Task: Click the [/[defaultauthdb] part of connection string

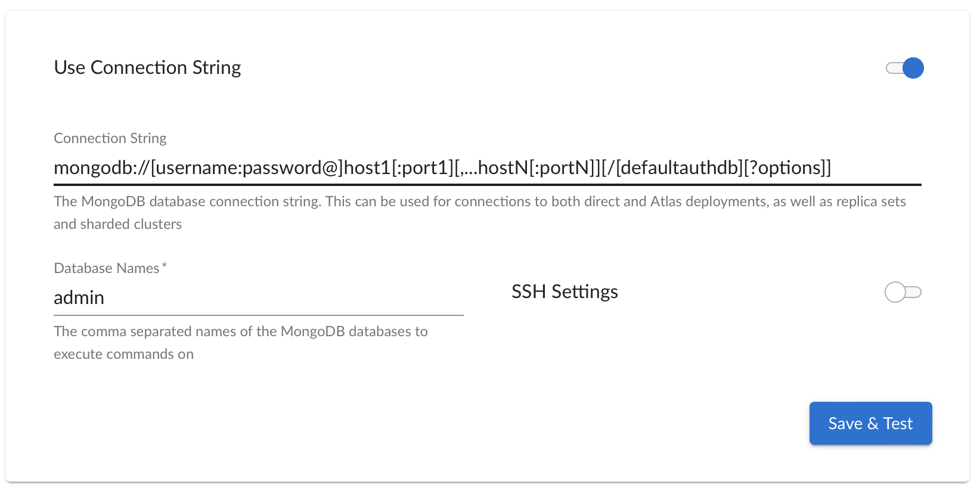Action: [672, 168]
